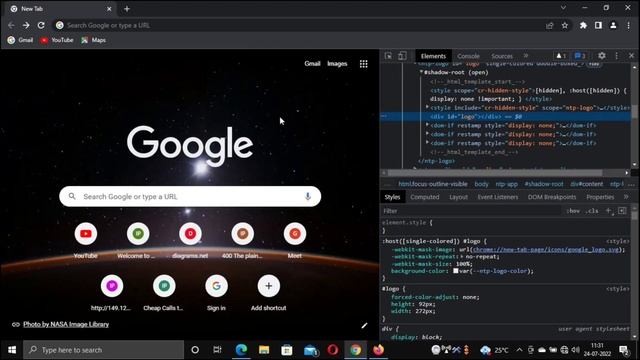This screenshot has height=360, width=640.
Task: Open the YouTube shortcut tile
Action: click(86, 240)
